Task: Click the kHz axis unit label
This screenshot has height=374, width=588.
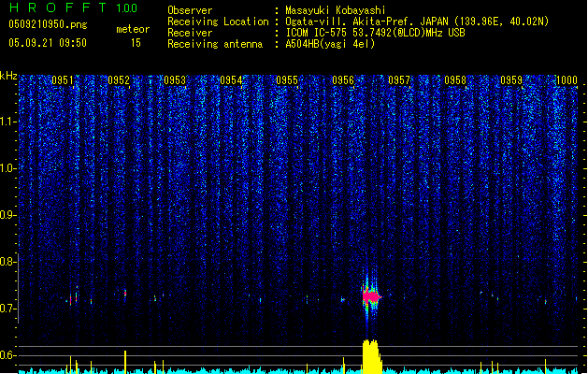Action: coord(8,76)
